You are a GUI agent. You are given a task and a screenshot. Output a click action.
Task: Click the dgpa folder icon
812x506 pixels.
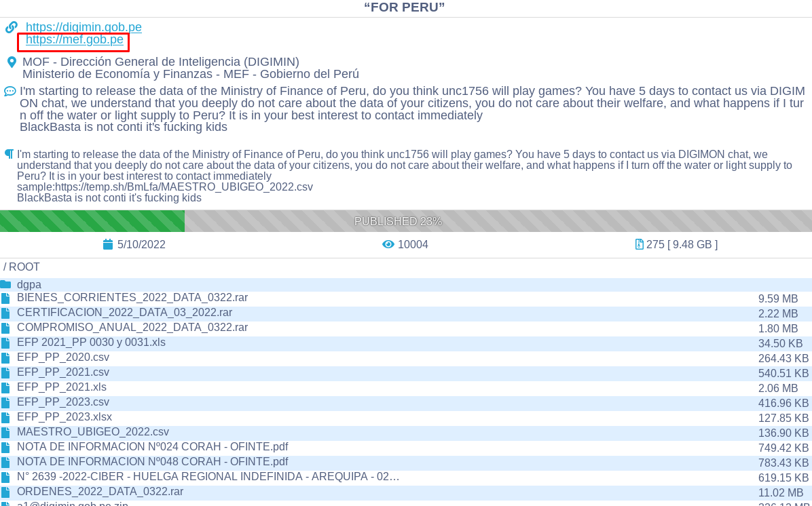(5, 284)
